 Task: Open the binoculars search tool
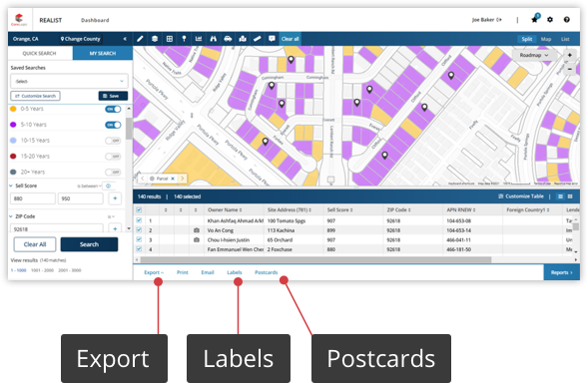coord(214,39)
